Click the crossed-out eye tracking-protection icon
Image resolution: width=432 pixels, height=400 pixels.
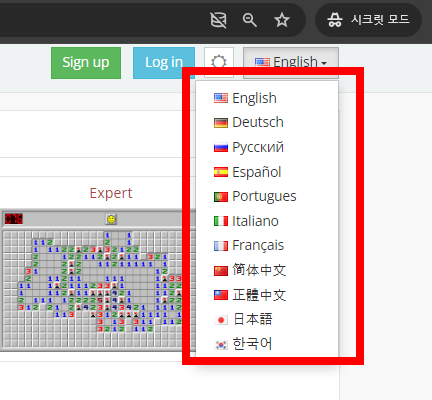point(218,20)
